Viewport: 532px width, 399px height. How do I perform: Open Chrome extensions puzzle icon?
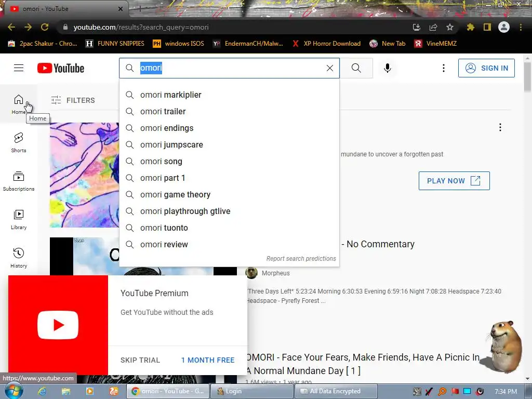[x=470, y=27]
